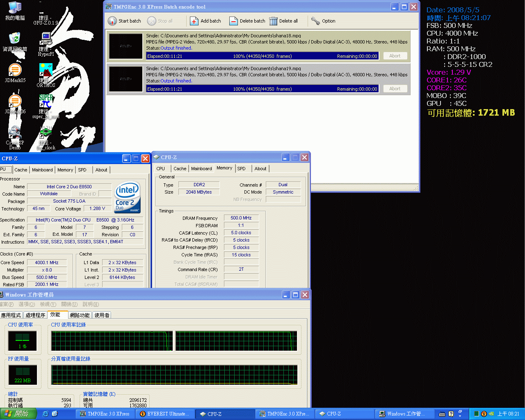Switch to Memory tab in left CPU-Z window
Viewport: 525px width, 420px height.
pos(65,170)
